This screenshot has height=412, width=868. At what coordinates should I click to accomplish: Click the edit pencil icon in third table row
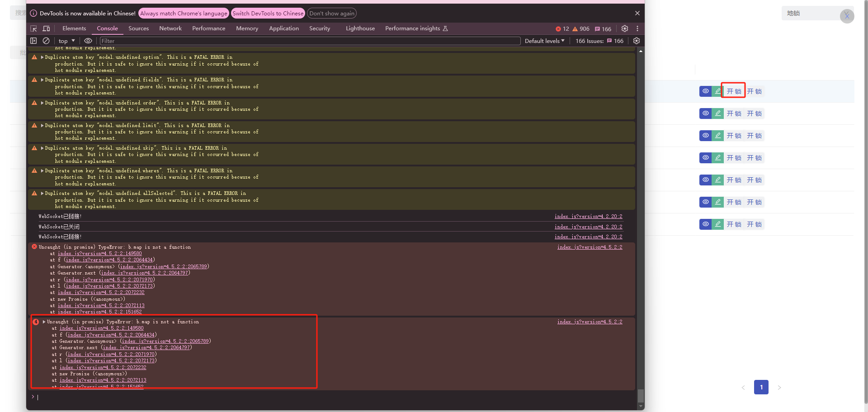pyautogui.click(x=718, y=136)
